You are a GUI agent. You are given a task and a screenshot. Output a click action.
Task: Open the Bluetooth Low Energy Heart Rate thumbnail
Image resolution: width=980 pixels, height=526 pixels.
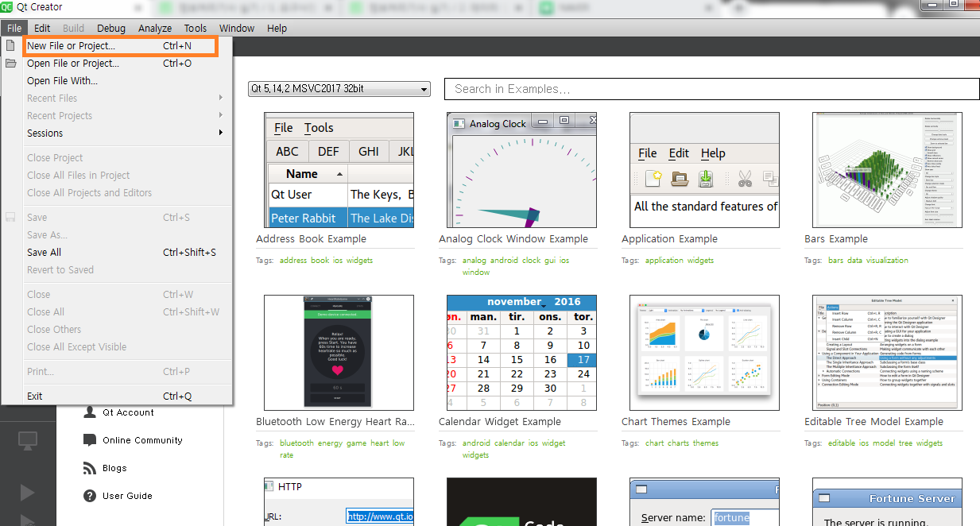[x=339, y=353]
